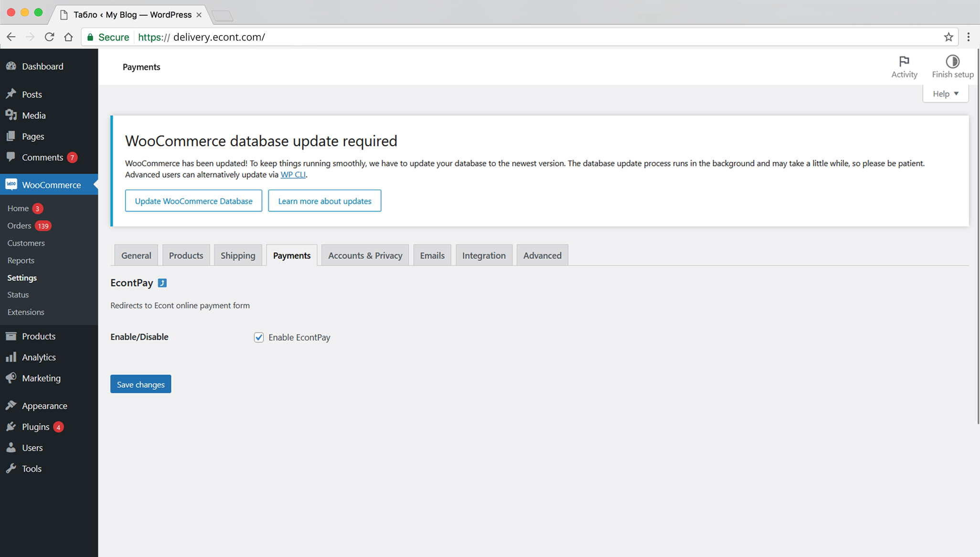Click 'Redirects to Econt online payment form' text
The image size is (980, 557).
(180, 305)
